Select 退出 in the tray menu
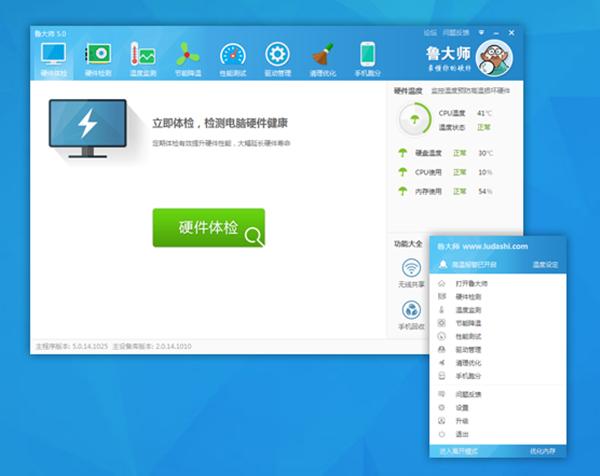Image resolution: width=600 pixels, height=476 pixels. [462, 434]
